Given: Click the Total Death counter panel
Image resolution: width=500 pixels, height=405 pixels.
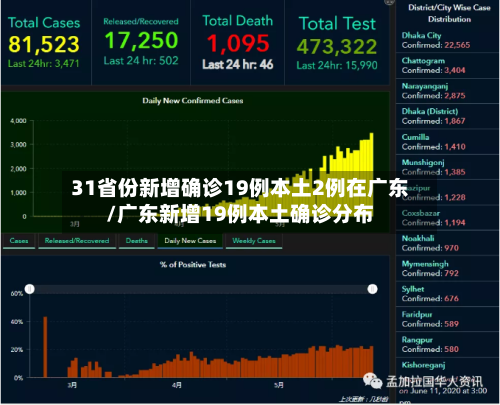Looking at the screenshot, I should (237, 42).
